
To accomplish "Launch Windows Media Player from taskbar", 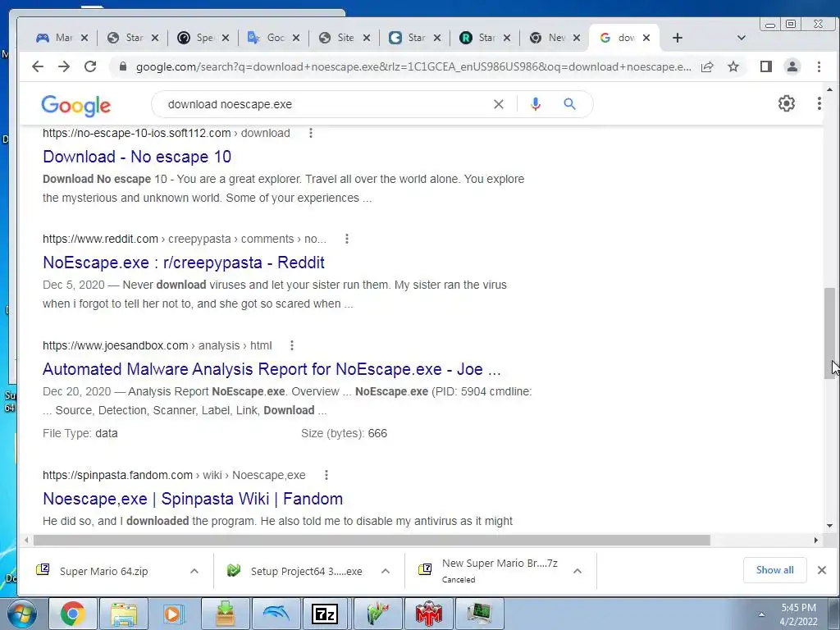I will click(x=174, y=614).
